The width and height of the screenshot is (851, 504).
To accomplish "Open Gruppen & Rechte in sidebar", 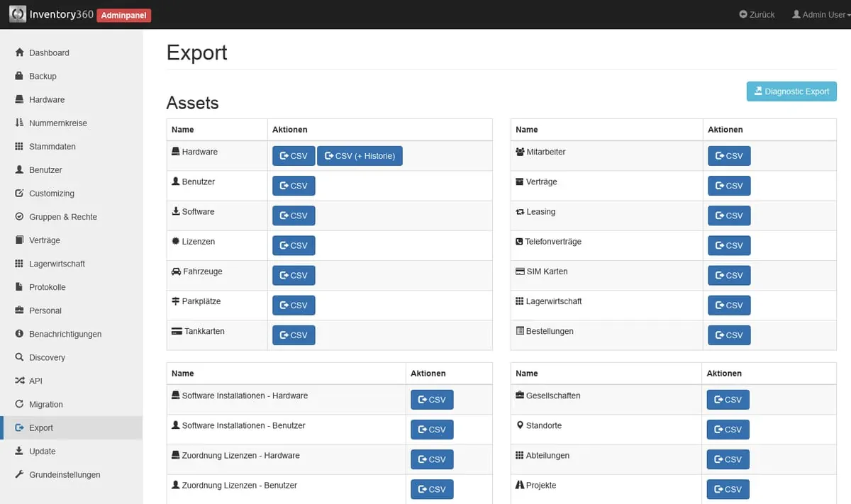I will click(x=63, y=217).
